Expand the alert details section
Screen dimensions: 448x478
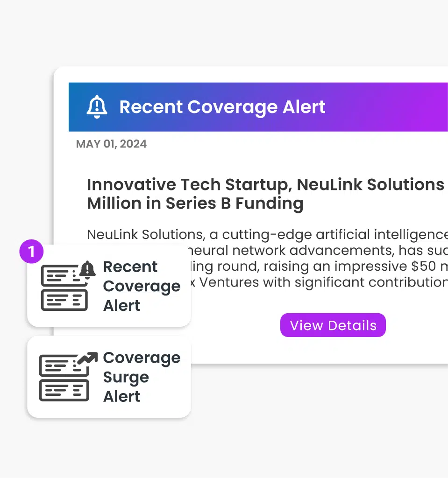click(333, 325)
